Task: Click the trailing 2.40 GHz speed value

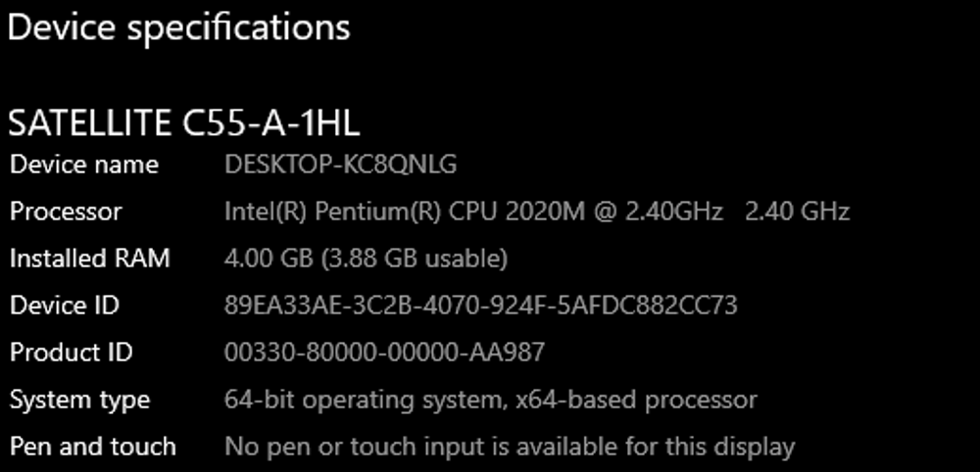Action: pos(797,212)
